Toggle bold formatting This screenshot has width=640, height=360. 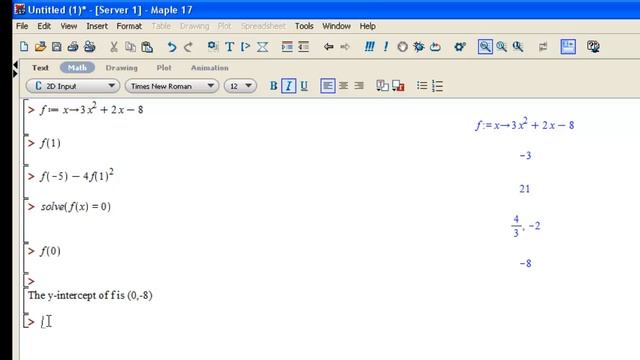[x=273, y=86]
